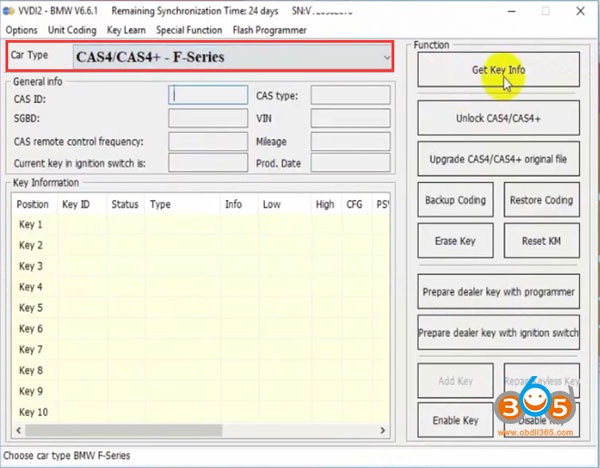Click the Prod. Date field
This screenshot has width=600, height=468.
[x=351, y=163]
